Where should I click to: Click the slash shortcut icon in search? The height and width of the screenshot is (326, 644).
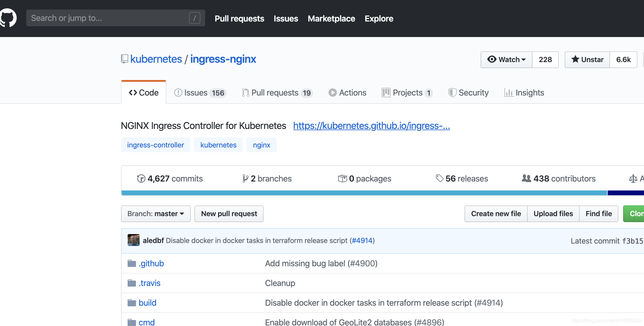click(194, 18)
